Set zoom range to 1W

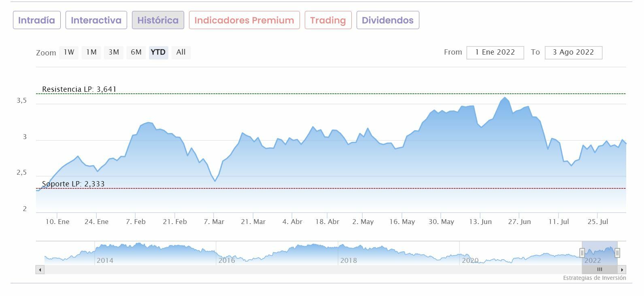click(x=69, y=52)
